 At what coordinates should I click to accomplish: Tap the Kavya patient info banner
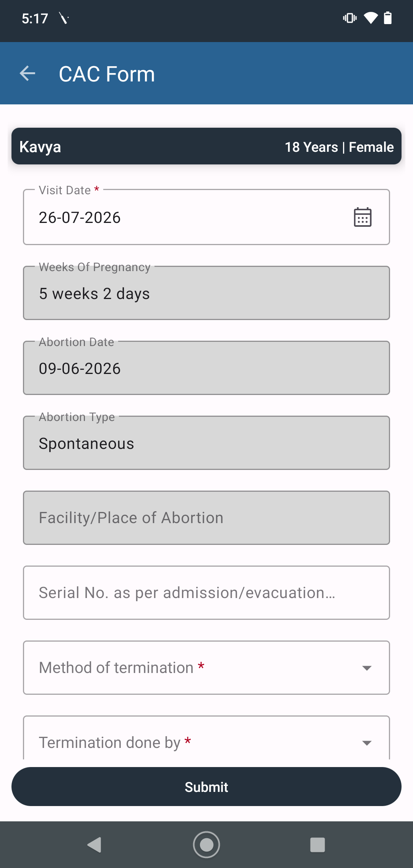click(206, 146)
